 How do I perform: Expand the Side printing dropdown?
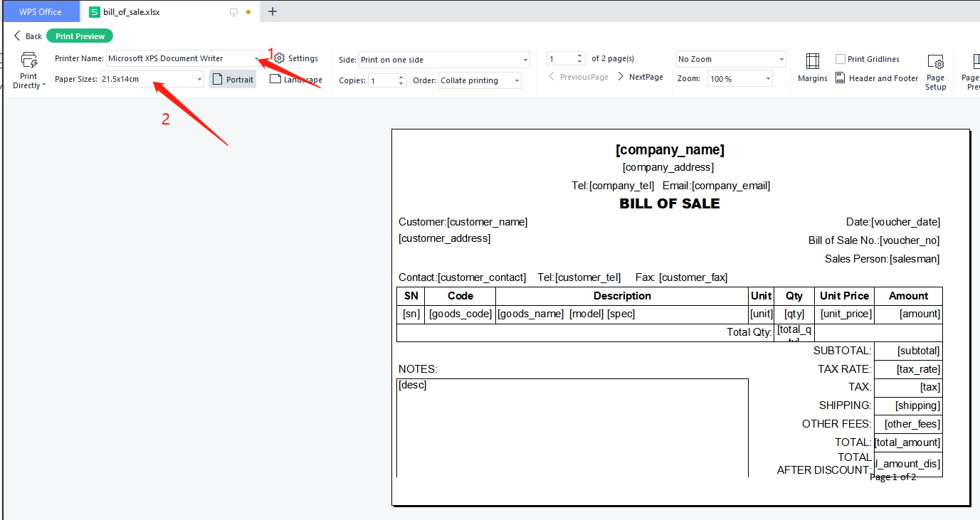coord(525,60)
